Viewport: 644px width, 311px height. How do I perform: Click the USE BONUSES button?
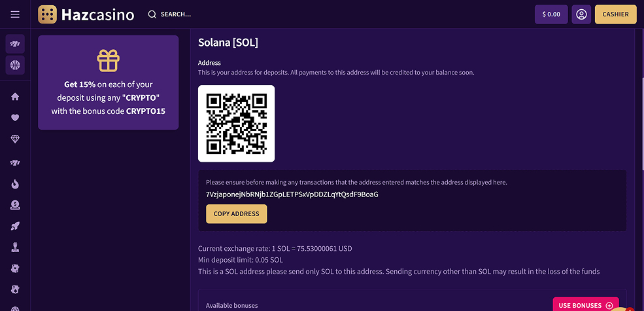tap(586, 305)
